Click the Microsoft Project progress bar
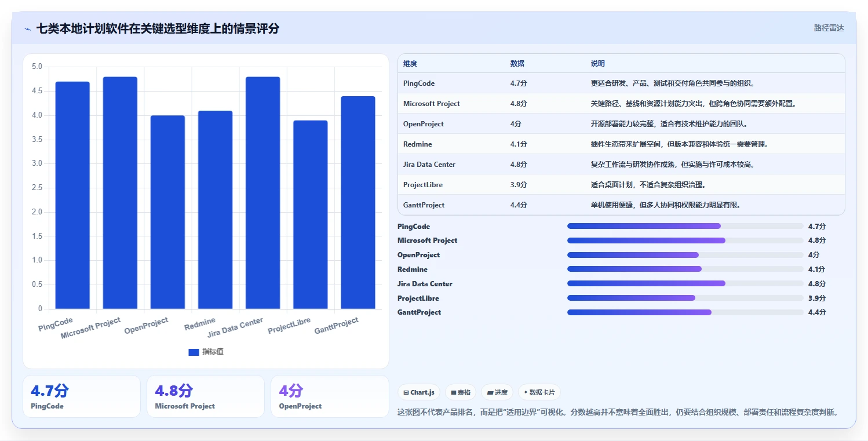This screenshot has width=868, height=441. click(x=685, y=240)
